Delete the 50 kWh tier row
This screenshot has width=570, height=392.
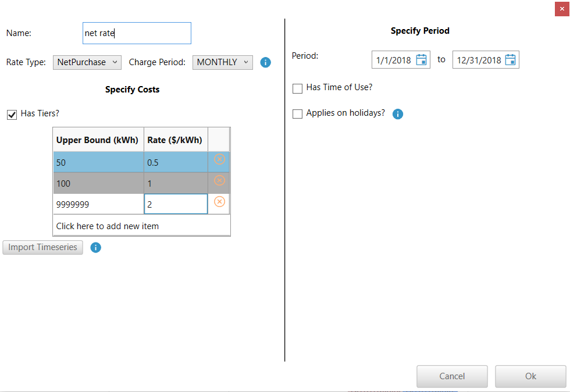pos(219,159)
